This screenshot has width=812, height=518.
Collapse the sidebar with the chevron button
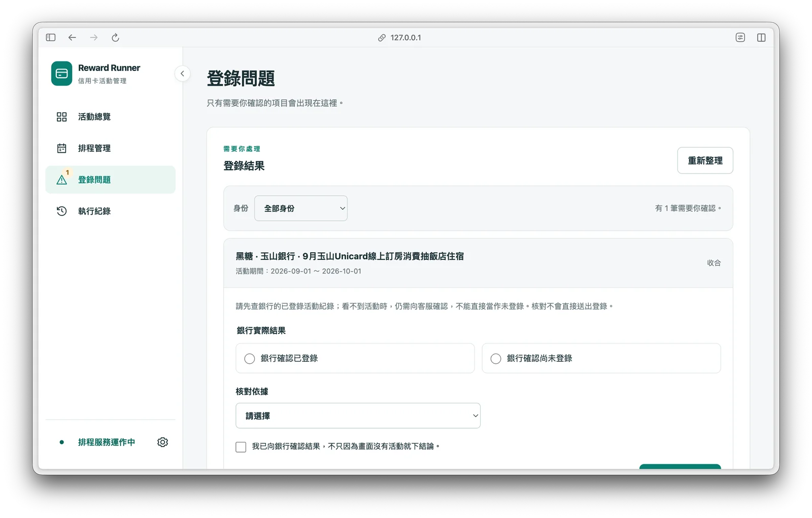[182, 74]
